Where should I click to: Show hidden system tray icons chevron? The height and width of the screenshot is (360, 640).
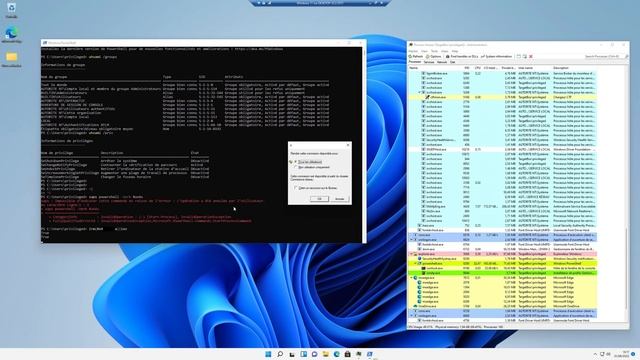pos(595,354)
